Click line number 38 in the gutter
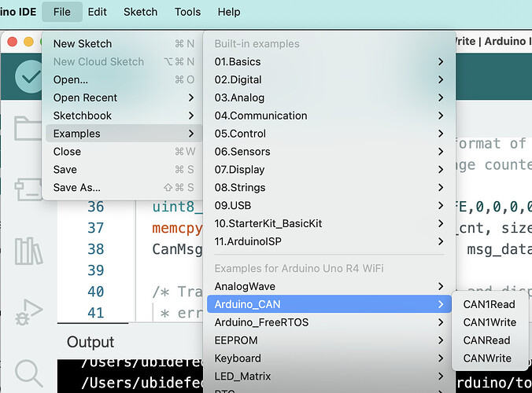This screenshot has height=393, width=532. (96, 249)
